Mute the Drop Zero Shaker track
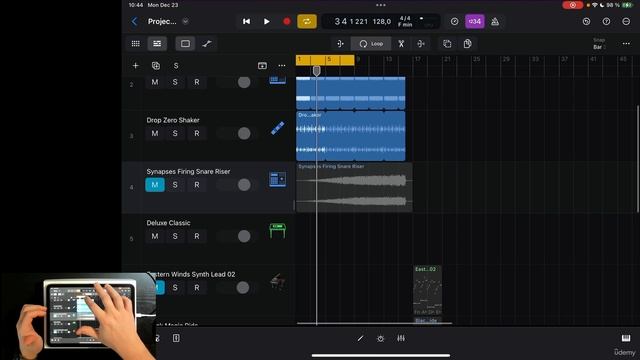Image resolution: width=640 pixels, height=360 pixels. click(155, 133)
